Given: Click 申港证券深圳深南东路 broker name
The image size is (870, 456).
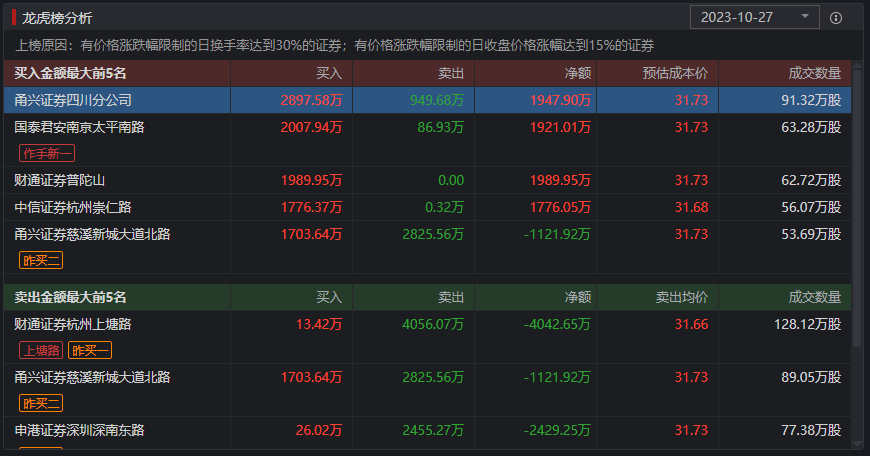Looking at the screenshot, I should [79, 430].
